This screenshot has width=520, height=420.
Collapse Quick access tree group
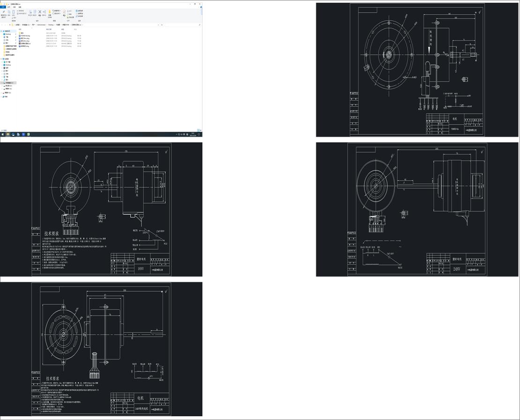pos(1,31)
